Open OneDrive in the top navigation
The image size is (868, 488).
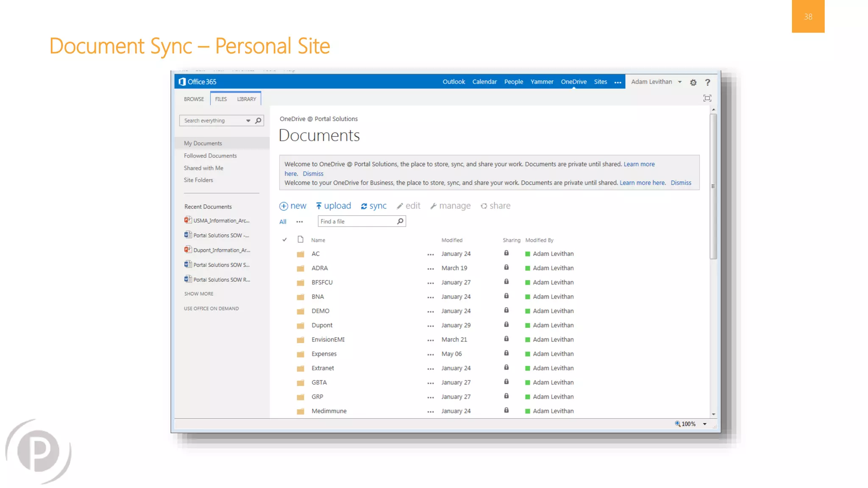573,82
